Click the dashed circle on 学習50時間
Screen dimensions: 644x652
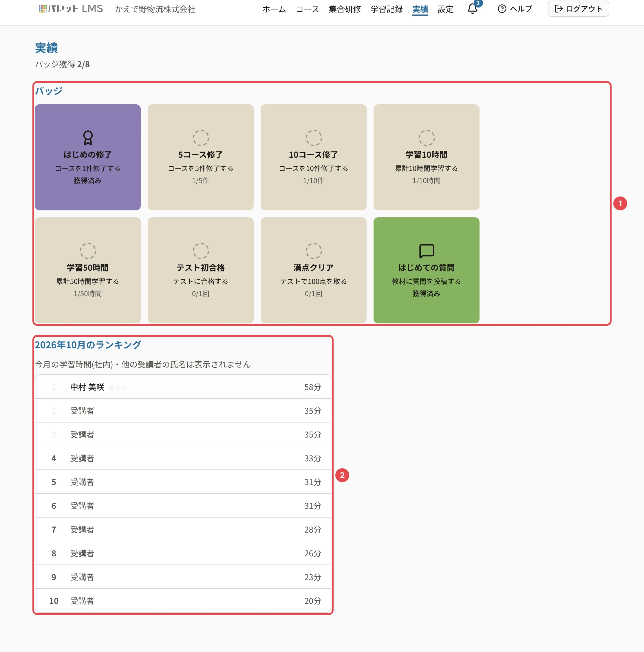point(88,251)
